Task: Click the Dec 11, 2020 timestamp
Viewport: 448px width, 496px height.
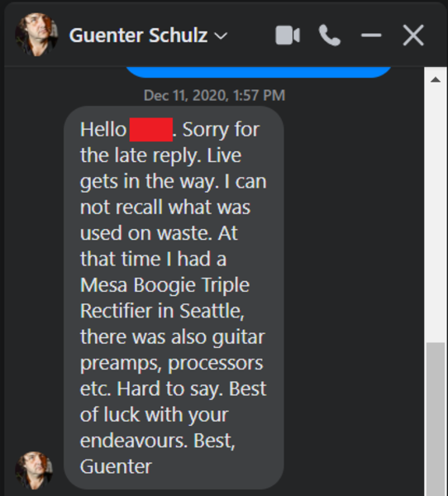Action: (x=215, y=95)
